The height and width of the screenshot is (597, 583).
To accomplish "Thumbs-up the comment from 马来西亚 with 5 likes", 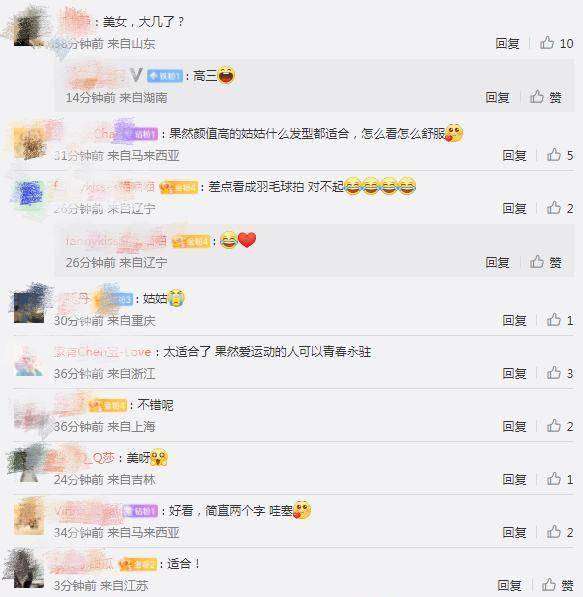I will (x=560, y=155).
